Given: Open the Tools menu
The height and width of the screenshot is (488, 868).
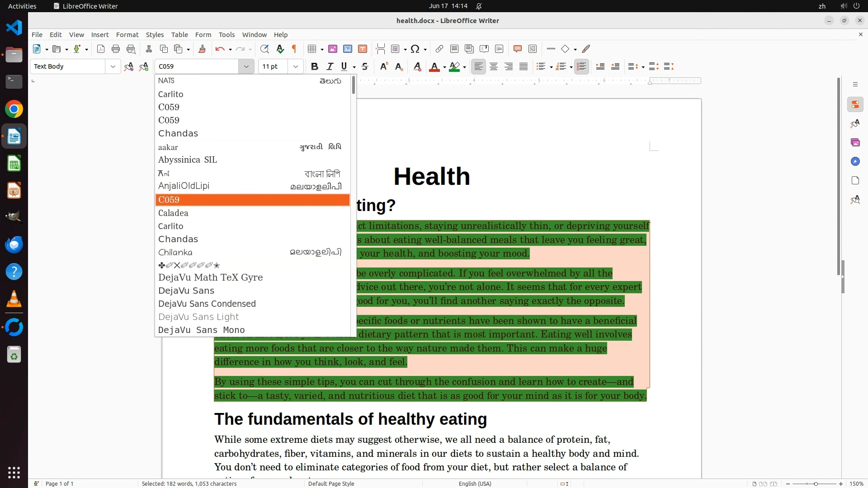Looking at the screenshot, I should tap(226, 35).
